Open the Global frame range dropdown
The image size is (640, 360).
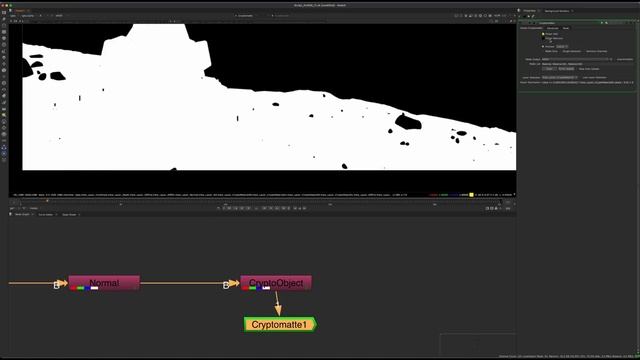tap(34, 208)
